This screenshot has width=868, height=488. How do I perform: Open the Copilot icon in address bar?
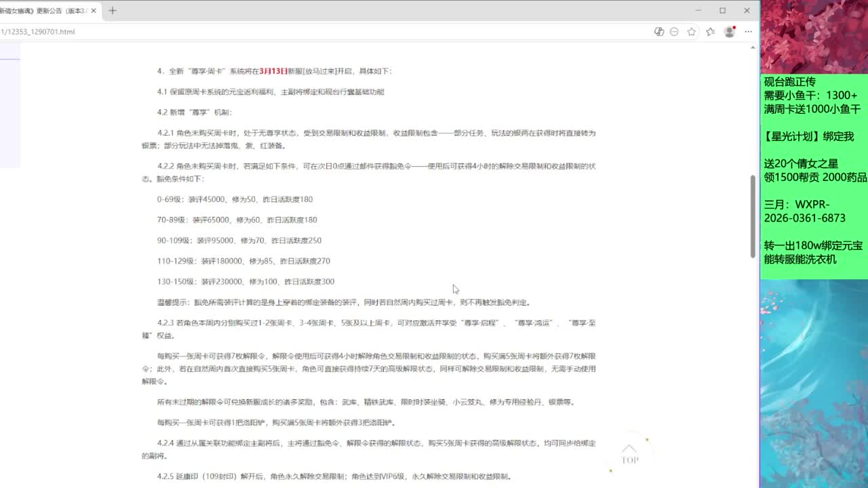point(658,32)
